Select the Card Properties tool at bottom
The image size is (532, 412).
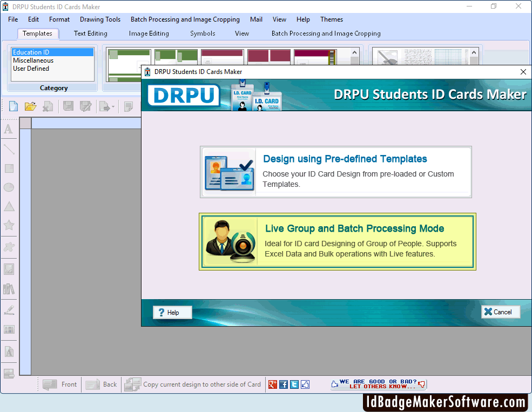click(9, 373)
